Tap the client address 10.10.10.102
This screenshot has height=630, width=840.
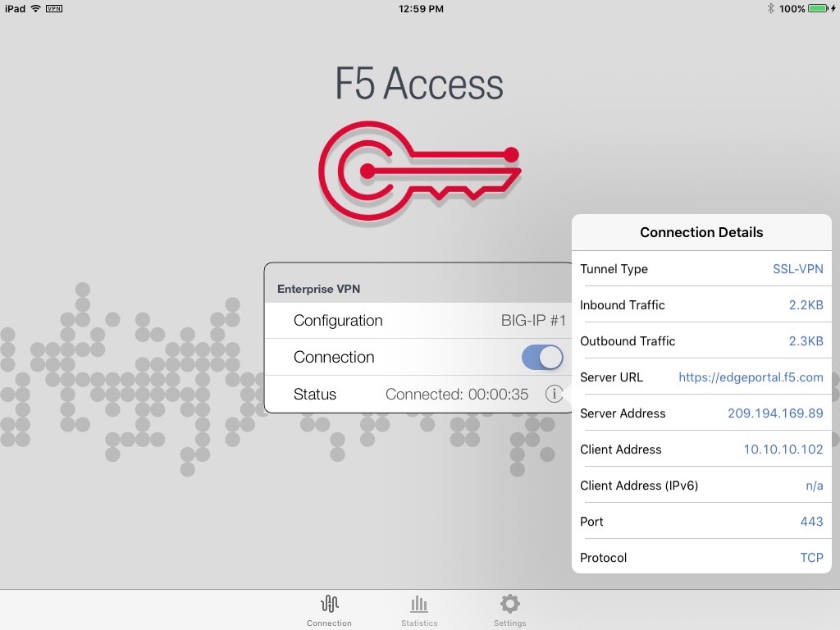pos(783,450)
